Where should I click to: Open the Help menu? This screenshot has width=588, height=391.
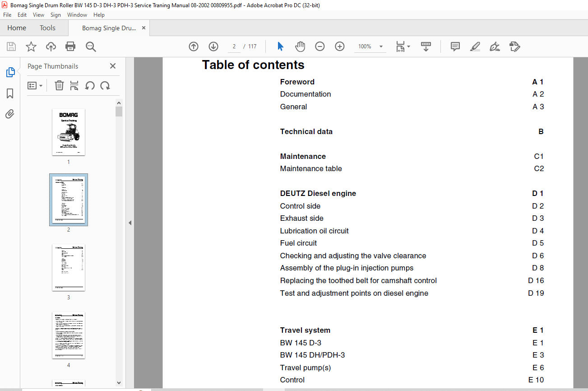99,15
